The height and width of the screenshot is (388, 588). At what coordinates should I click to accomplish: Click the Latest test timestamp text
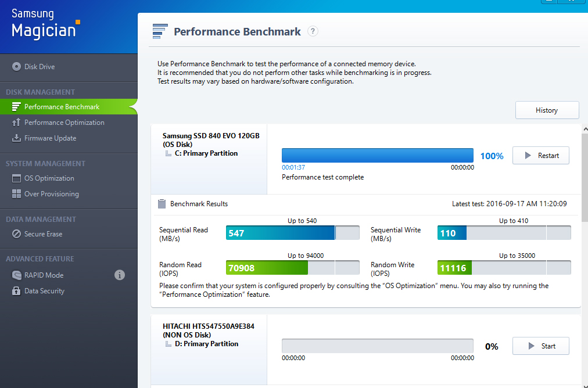point(509,204)
